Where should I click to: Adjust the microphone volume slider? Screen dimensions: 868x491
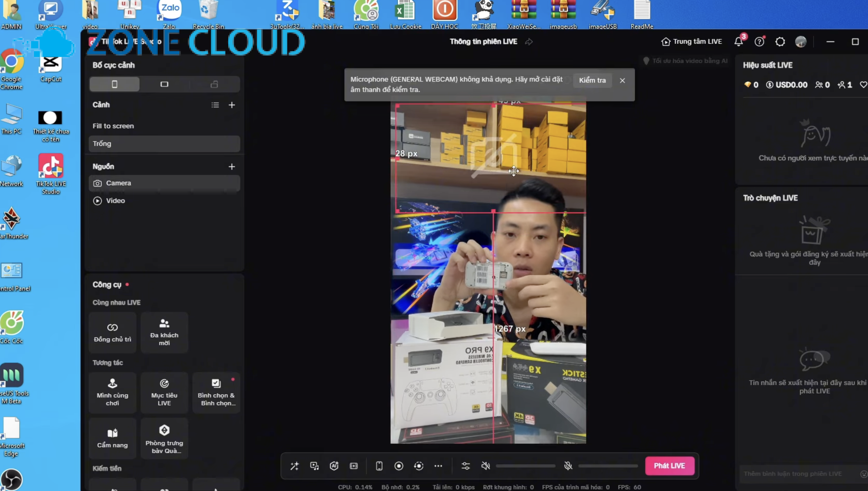[608, 466]
